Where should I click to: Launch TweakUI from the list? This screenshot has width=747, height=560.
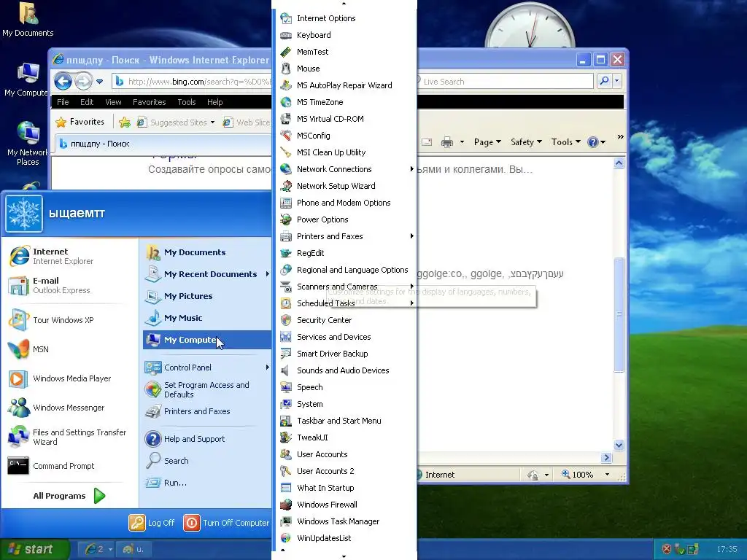coord(344,437)
